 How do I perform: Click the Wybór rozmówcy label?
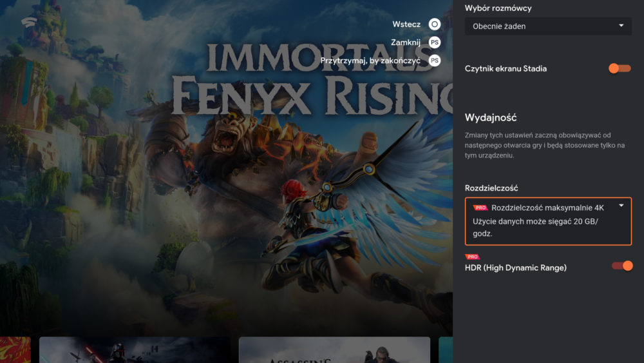[498, 8]
